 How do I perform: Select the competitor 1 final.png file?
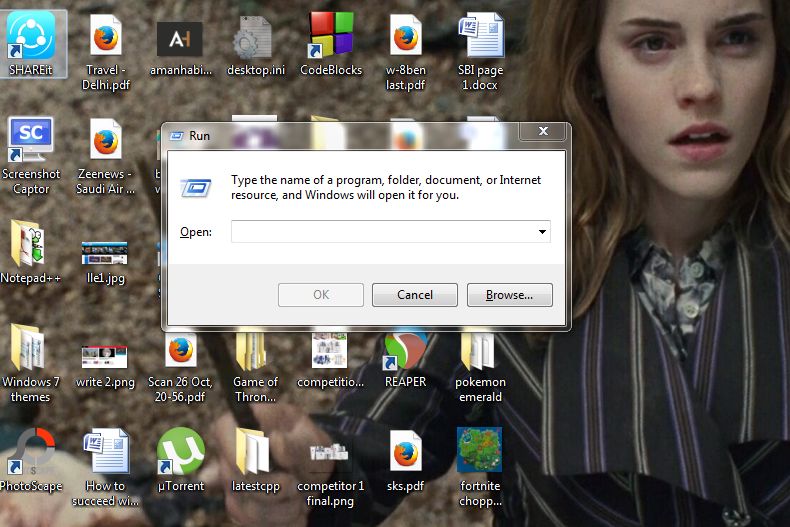click(x=330, y=474)
